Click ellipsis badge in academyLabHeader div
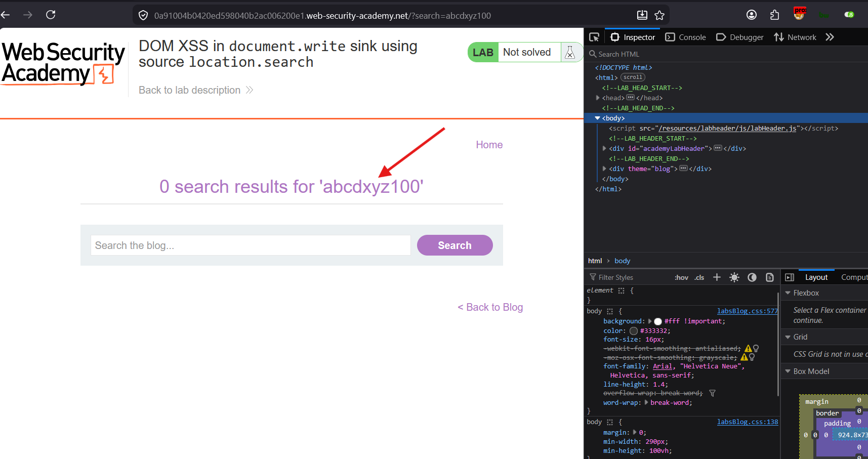868x459 pixels. [x=718, y=148]
